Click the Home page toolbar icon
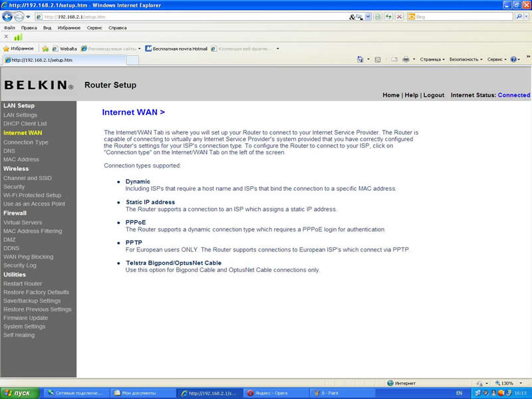The height and width of the screenshot is (399, 532). (360, 59)
